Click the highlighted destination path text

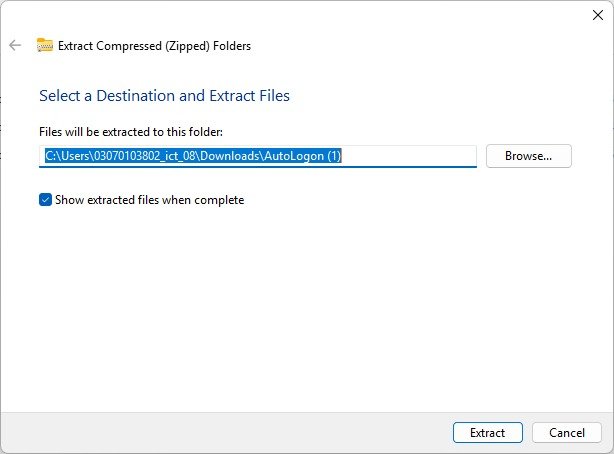[194, 156]
